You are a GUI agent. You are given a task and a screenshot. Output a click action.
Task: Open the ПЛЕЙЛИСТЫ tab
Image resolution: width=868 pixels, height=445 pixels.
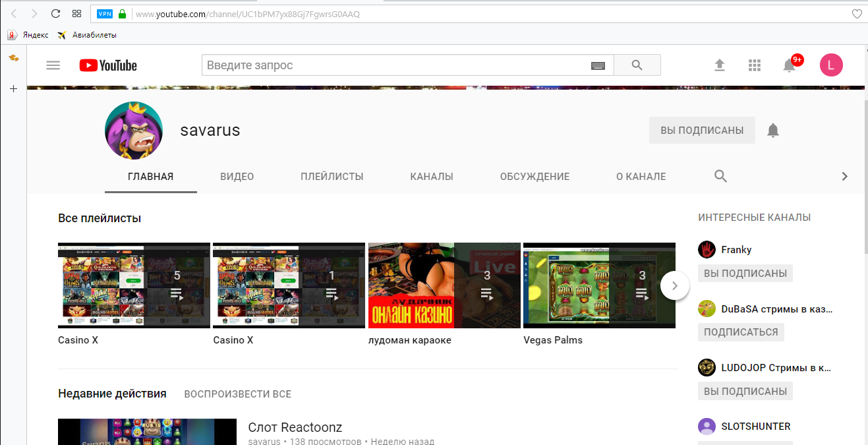point(332,176)
